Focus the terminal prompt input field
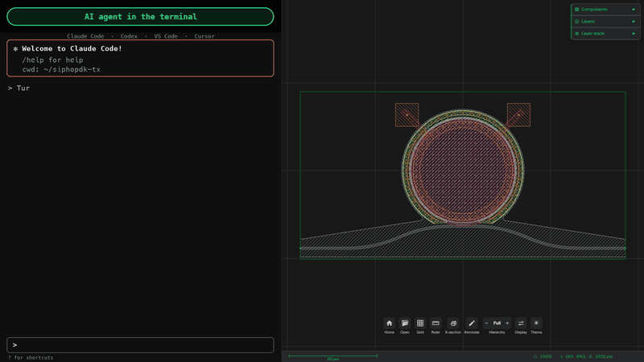The image size is (644, 362). tap(140, 345)
